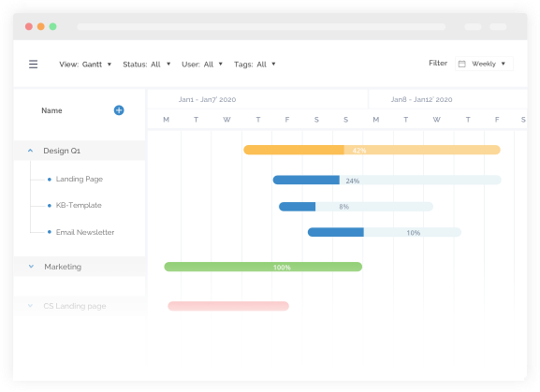Click the F day header under Jan8 - Jan12

coord(497,120)
